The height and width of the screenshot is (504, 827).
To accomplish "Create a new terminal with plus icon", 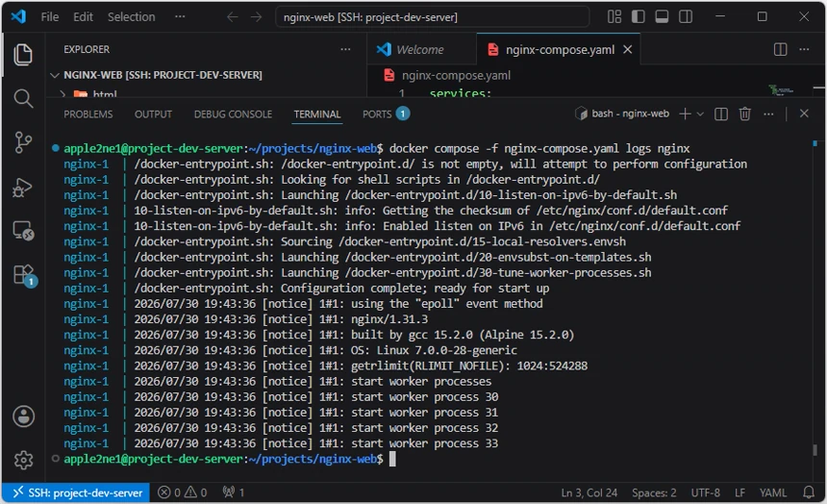I will coord(685,113).
